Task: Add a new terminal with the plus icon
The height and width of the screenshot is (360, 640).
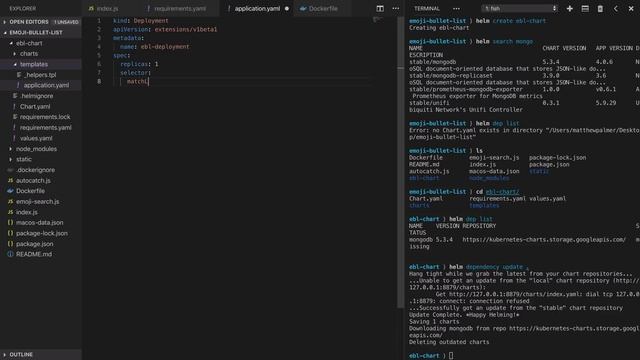Action: 570,9
